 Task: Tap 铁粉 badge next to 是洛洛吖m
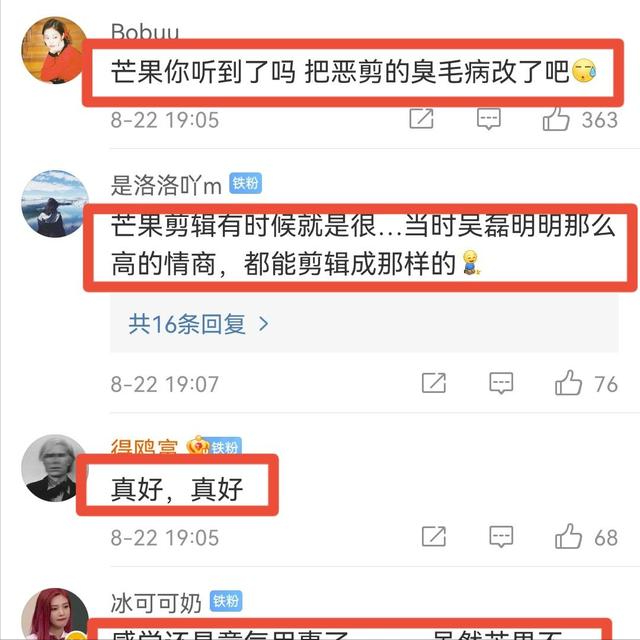[x=245, y=183]
